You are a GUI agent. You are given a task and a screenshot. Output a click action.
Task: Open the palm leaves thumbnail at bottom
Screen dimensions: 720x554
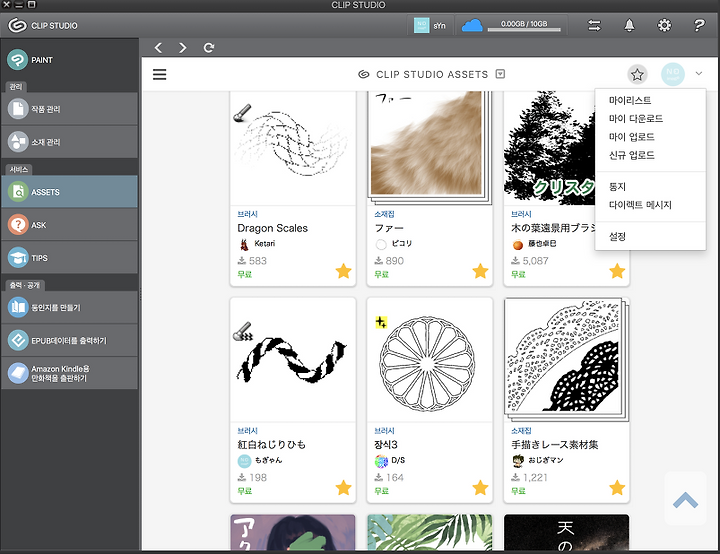(430, 532)
